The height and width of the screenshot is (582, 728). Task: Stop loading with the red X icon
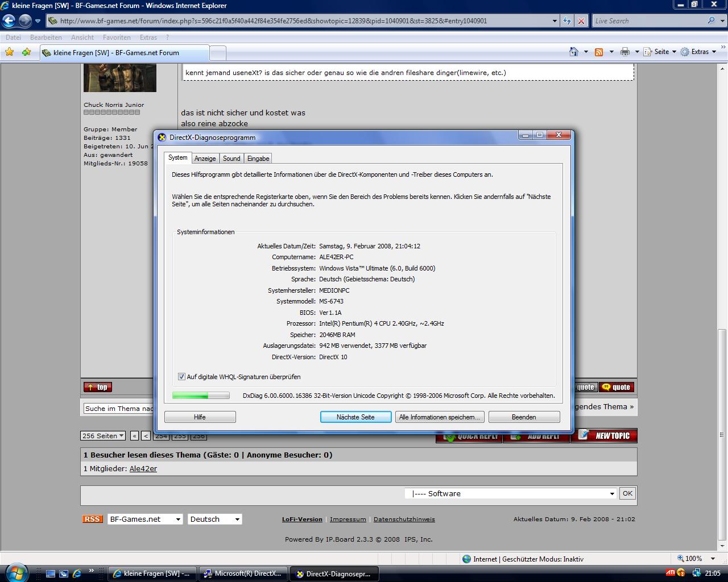(581, 21)
